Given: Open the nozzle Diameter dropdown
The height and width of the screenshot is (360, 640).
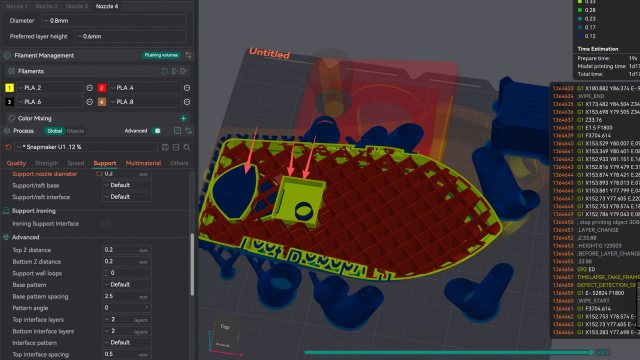Looking at the screenshot, I should pos(114,20).
